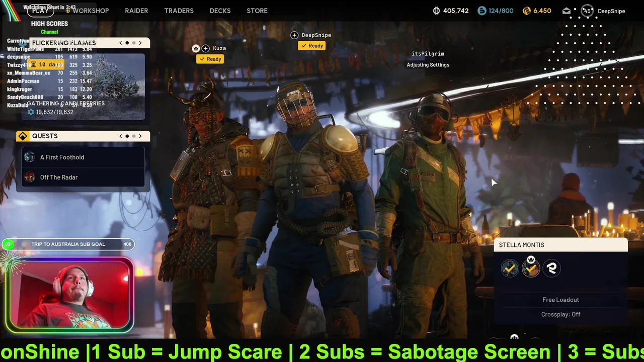Select second page dot in Quests panel
This screenshot has width=644, height=362.
point(133,136)
